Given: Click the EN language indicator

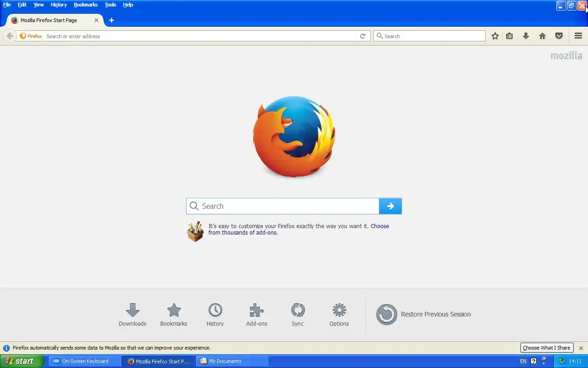Looking at the screenshot, I should point(523,361).
